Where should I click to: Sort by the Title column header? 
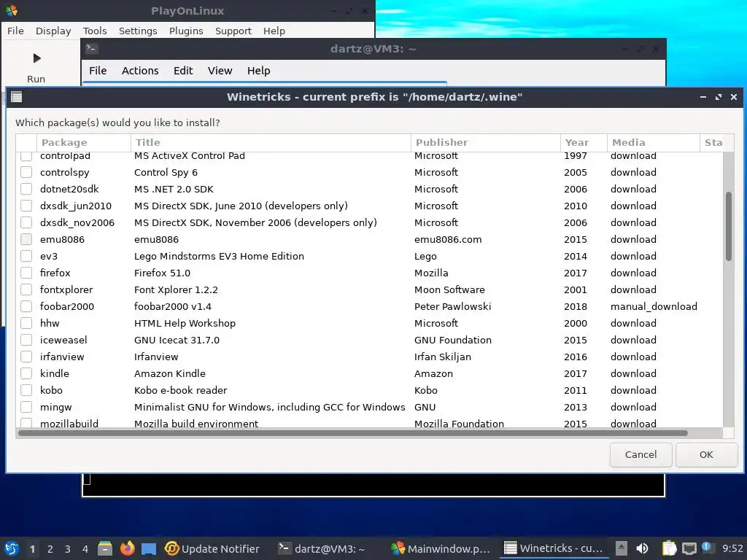tap(271, 142)
